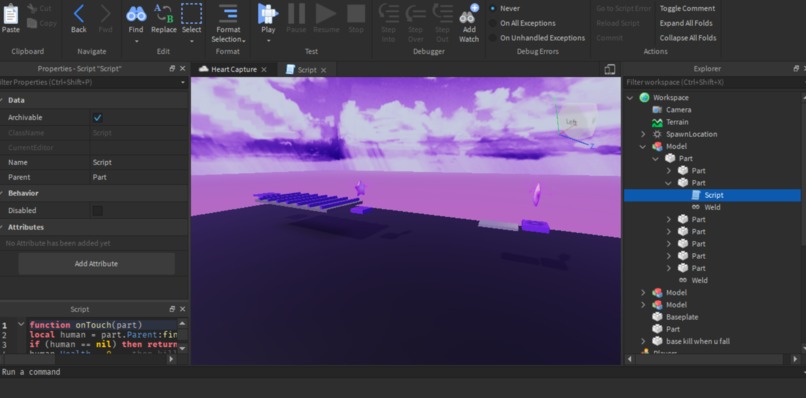Collapse the Workspace tree node
806x398 pixels.
[630, 98]
